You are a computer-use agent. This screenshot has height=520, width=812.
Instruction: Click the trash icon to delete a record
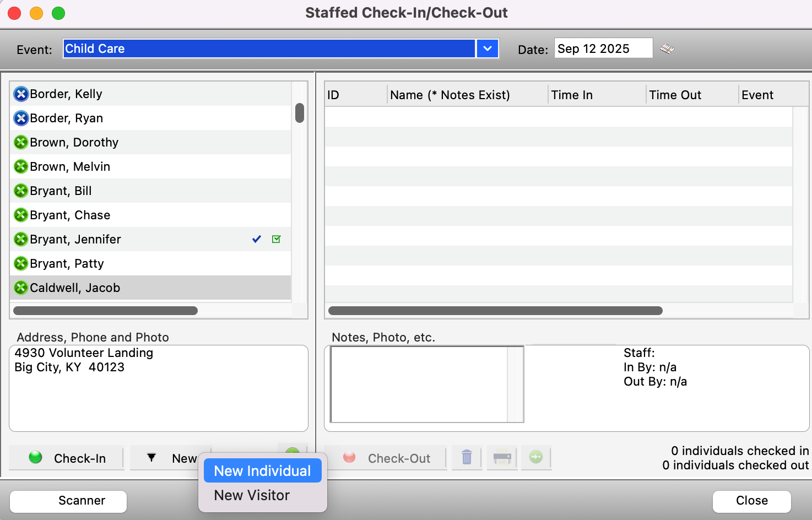pos(467,458)
